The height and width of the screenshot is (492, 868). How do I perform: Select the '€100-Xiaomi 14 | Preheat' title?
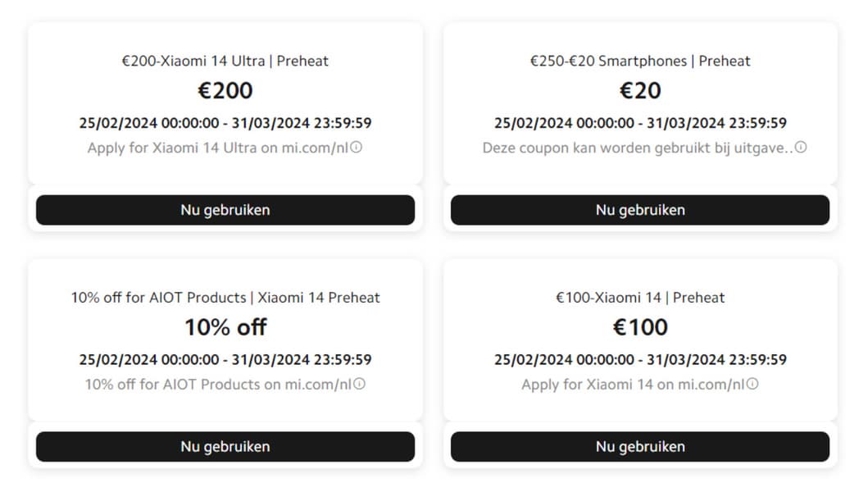coord(639,298)
